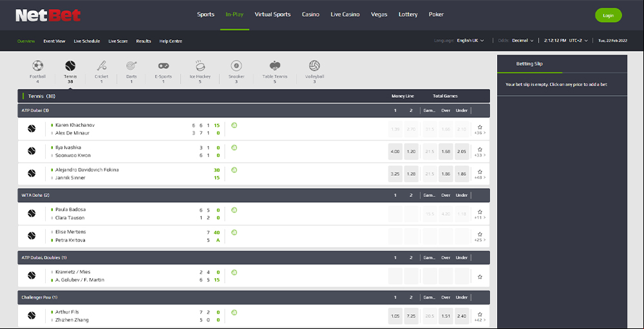Favourite the Badosa vs Tauson match
This screenshot has height=329, width=644.
(x=480, y=212)
